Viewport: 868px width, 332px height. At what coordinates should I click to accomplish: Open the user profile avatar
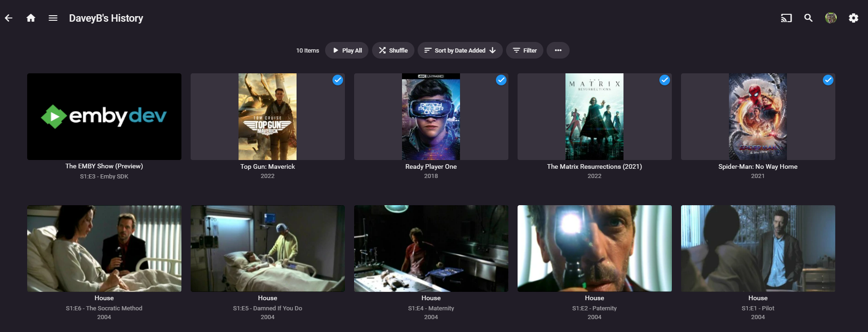(x=831, y=18)
